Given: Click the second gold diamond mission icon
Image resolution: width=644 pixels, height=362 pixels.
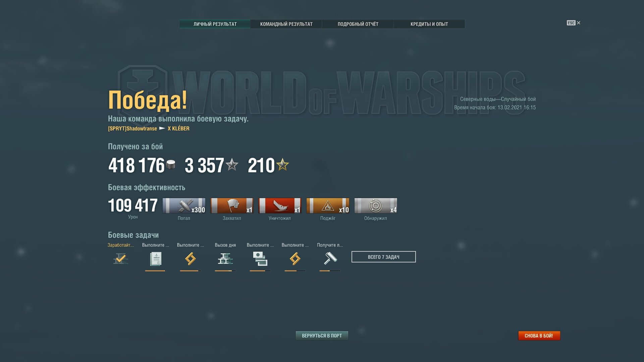Looking at the screenshot, I should point(295,259).
